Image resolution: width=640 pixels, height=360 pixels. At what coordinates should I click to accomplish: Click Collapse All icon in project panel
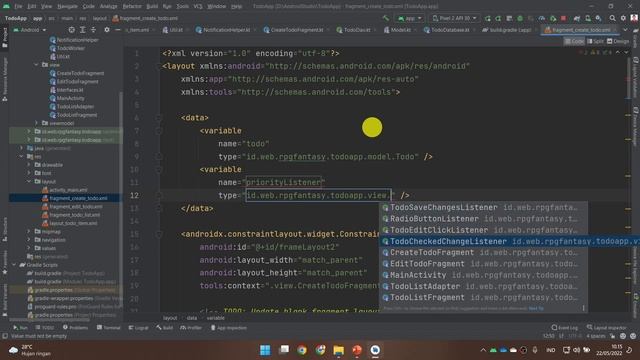point(94,30)
